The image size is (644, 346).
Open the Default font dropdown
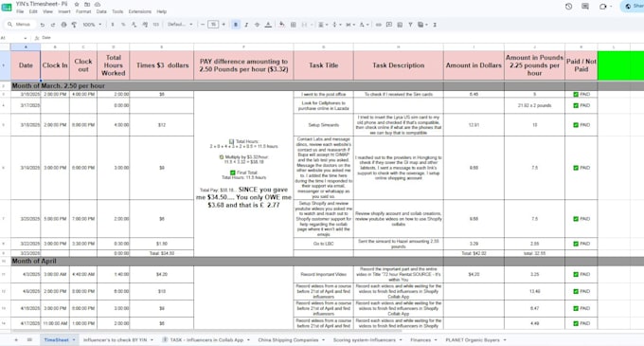[180, 25]
